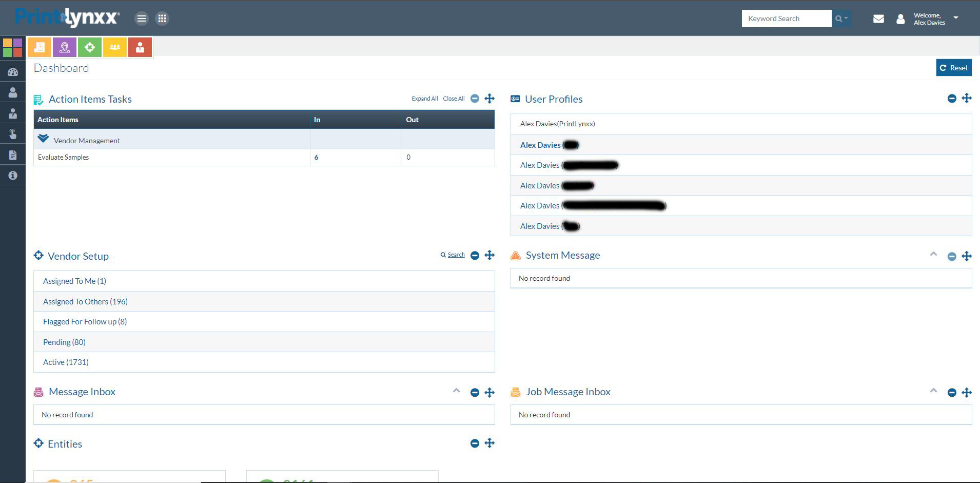
Task: Select the yellow group-of-people icon
Action: coord(114,47)
